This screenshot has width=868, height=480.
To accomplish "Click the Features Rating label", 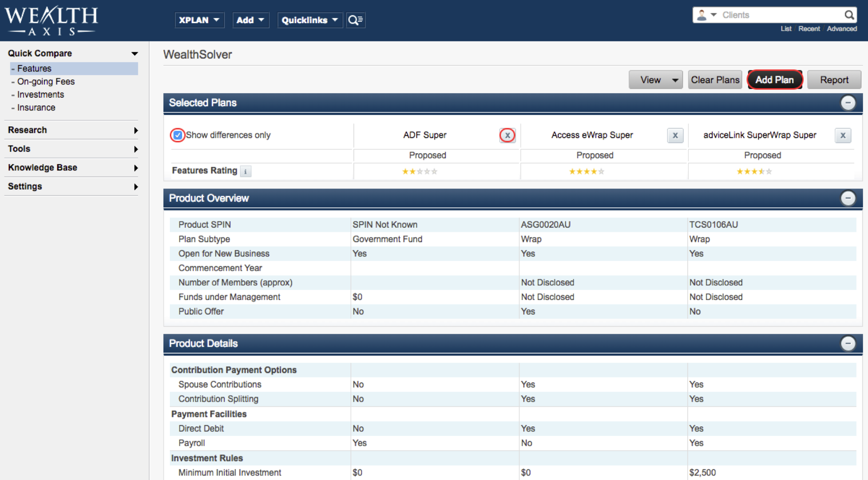I will (204, 170).
